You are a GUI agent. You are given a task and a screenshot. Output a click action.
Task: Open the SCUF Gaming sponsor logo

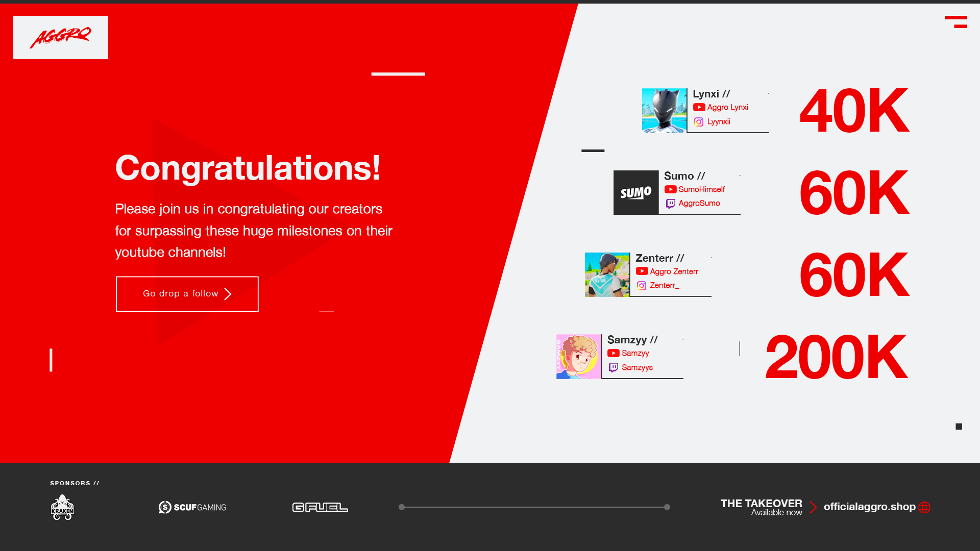[x=192, y=507]
